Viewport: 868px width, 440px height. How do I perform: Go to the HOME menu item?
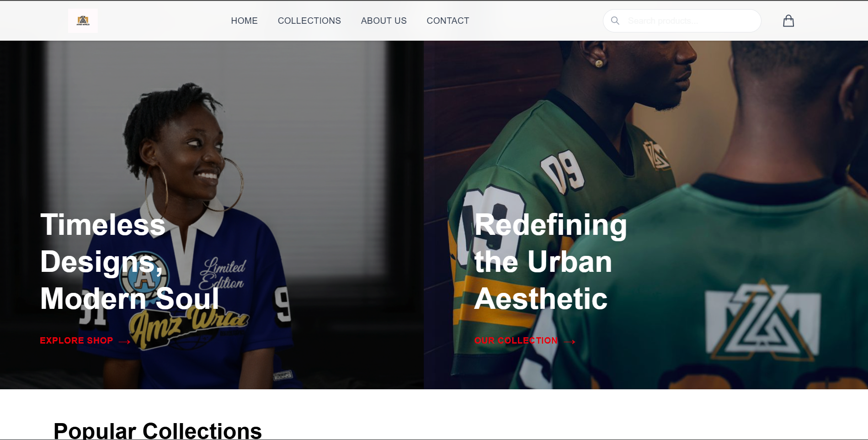click(244, 21)
